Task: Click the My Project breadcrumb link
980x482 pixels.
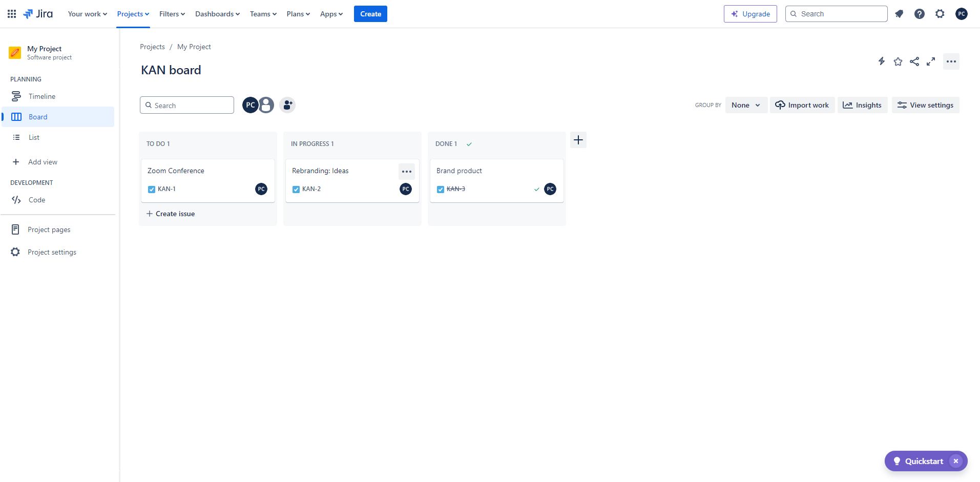Action: coord(194,47)
